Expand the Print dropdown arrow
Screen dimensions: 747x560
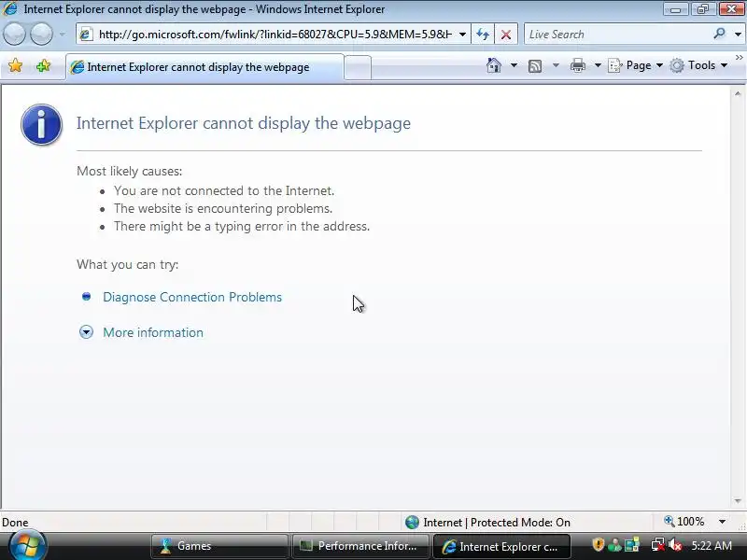click(x=598, y=65)
